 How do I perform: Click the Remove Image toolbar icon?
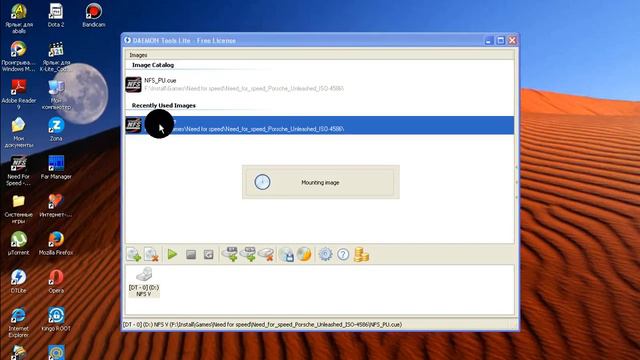tap(151, 254)
